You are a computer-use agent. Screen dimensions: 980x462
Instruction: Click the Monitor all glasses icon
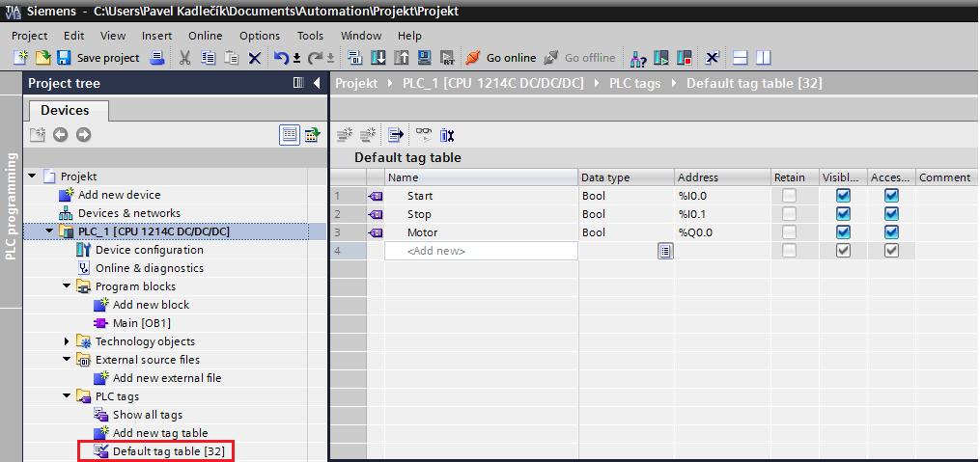click(x=424, y=134)
